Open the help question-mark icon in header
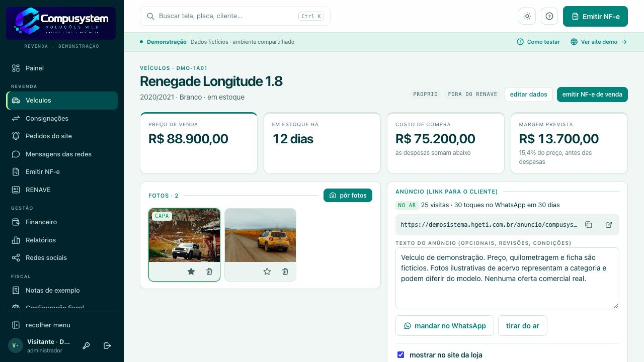The width and height of the screenshot is (644, 362). point(549,16)
